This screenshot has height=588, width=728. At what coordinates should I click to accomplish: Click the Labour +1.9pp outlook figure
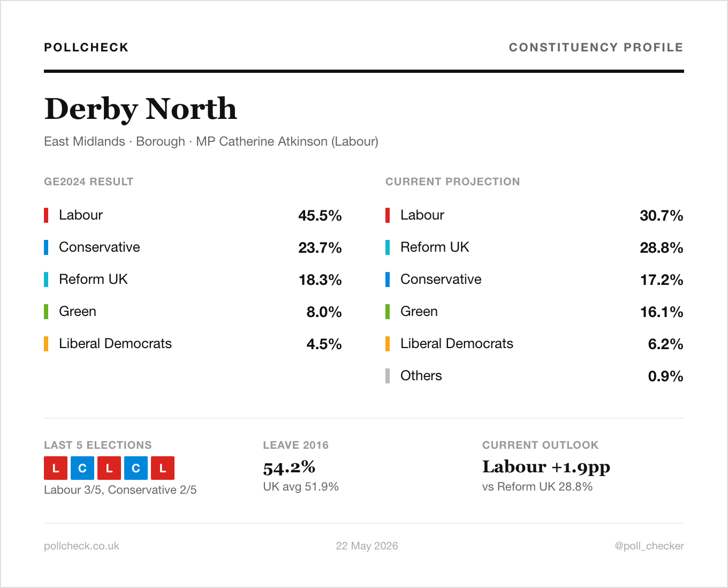(x=546, y=468)
